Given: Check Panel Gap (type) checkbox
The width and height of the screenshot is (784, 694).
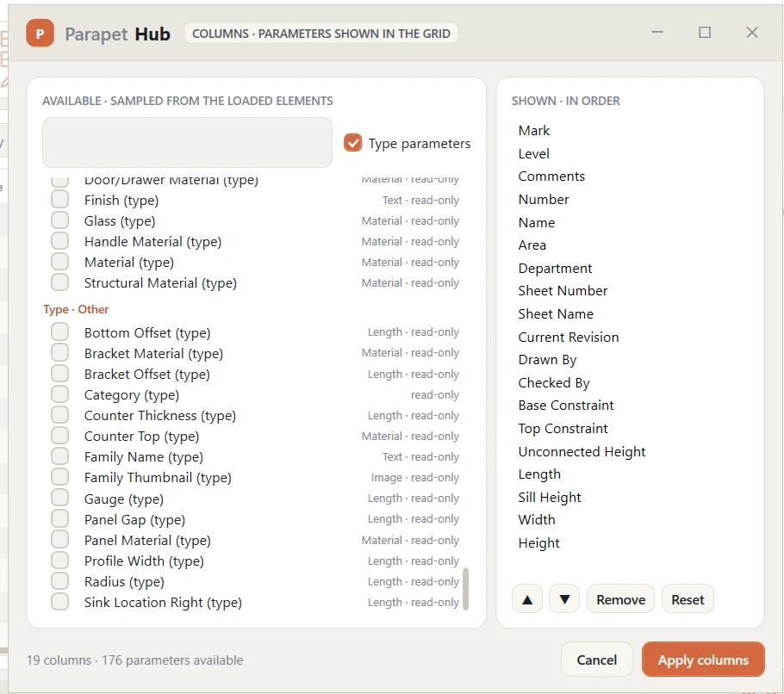Looking at the screenshot, I should (x=60, y=519).
